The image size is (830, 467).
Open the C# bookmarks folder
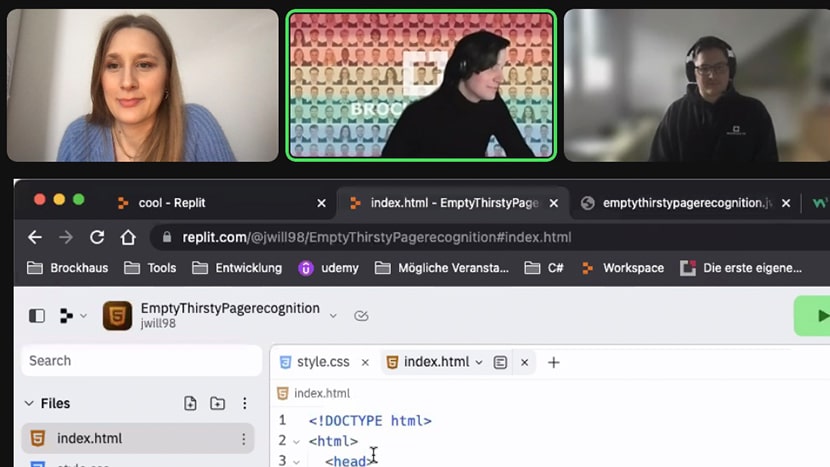[x=544, y=268]
